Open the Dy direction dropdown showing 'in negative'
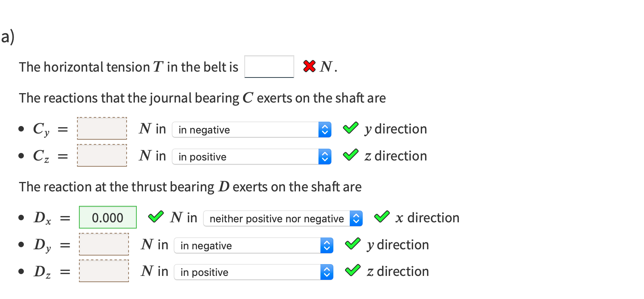This screenshot has width=644, height=299. click(x=253, y=245)
